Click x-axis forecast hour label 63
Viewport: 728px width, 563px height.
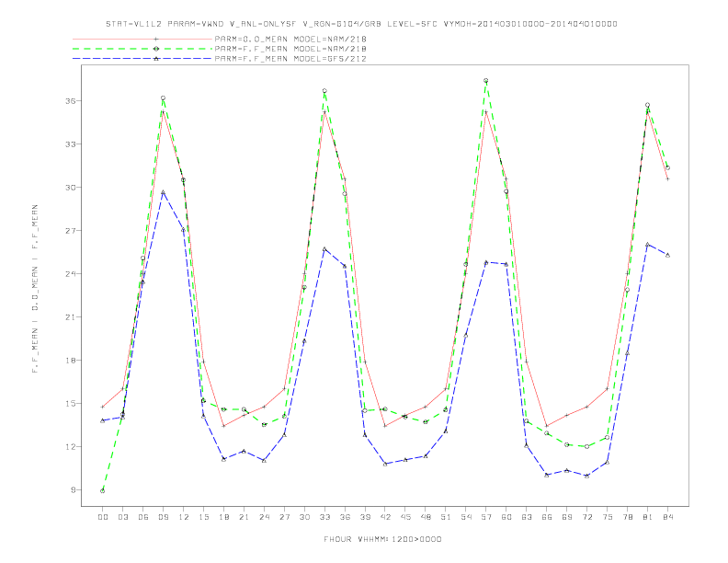tap(527, 517)
